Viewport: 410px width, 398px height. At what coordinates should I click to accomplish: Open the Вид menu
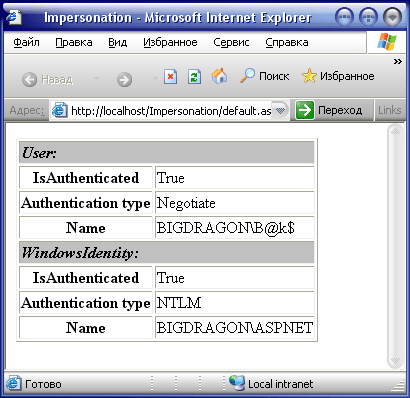click(117, 42)
